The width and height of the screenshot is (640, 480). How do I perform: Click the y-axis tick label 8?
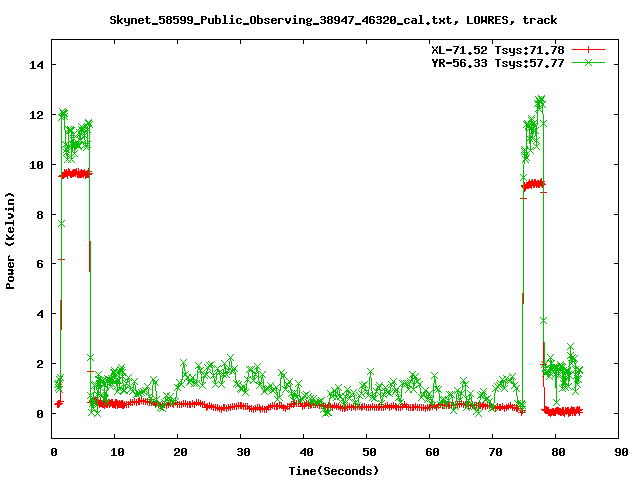(x=40, y=215)
